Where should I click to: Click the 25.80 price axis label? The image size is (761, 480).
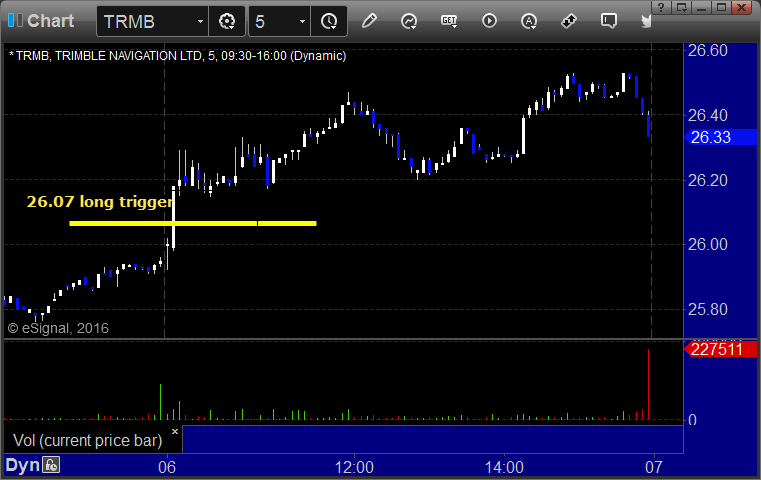click(708, 309)
